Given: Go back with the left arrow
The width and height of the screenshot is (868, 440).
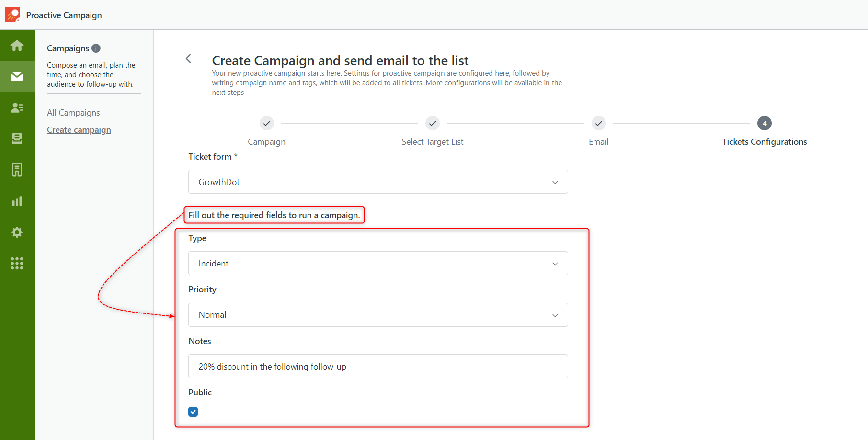Looking at the screenshot, I should coord(188,58).
